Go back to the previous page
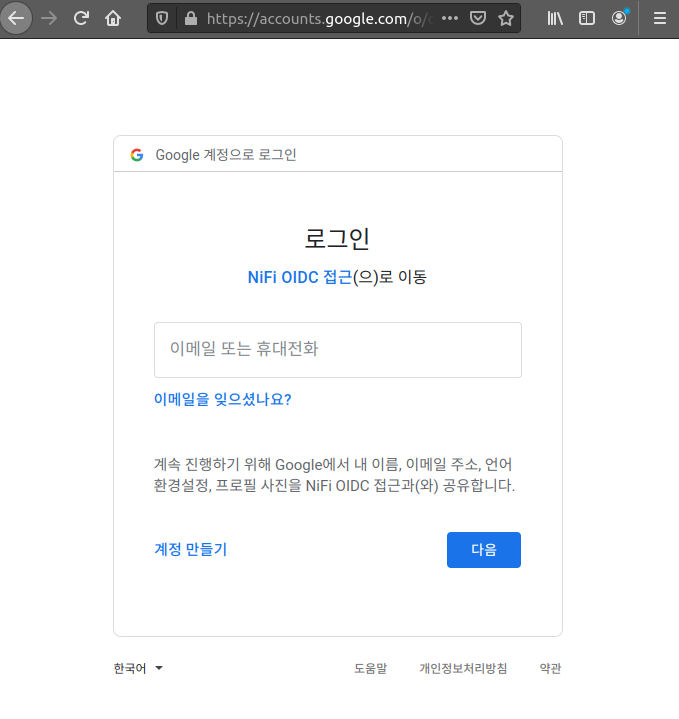This screenshot has width=679, height=719. click(x=17, y=18)
